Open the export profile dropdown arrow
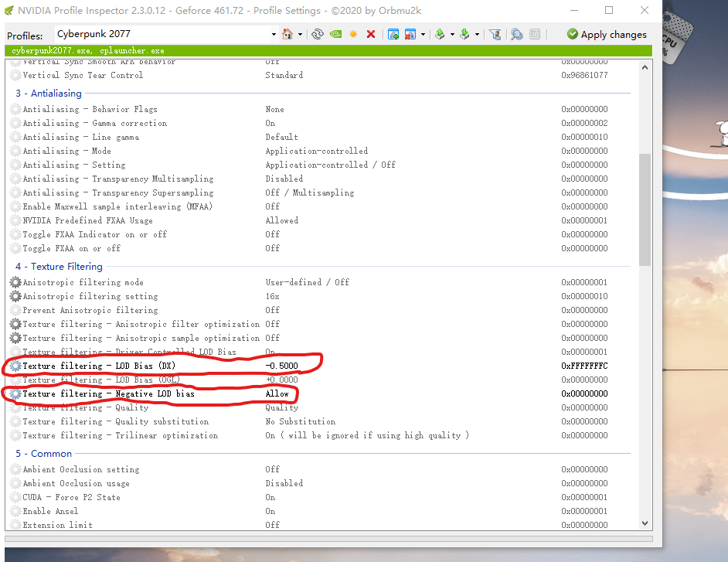This screenshot has height=562, width=728. pyautogui.click(x=452, y=34)
